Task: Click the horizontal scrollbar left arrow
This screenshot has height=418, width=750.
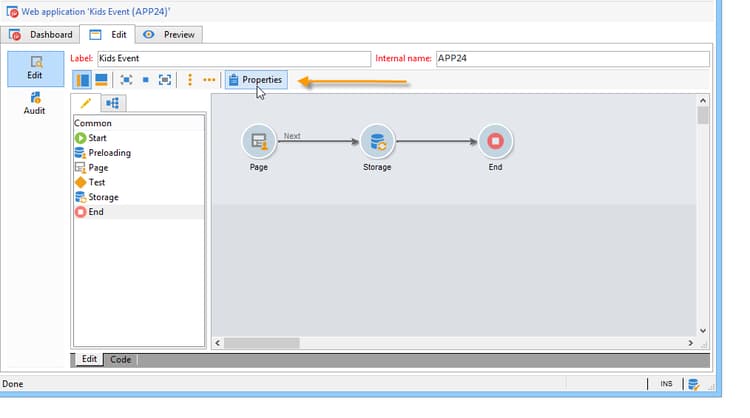Action: click(x=218, y=343)
